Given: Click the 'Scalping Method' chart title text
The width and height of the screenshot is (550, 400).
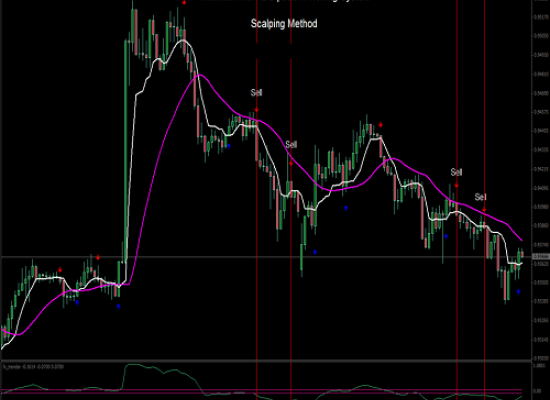Looking at the screenshot, I should pos(284,24).
